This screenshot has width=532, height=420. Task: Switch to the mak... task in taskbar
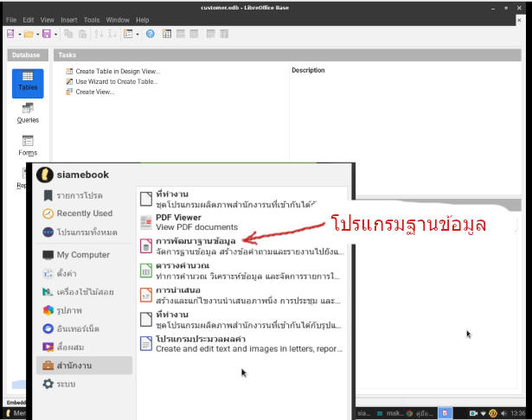389,413
